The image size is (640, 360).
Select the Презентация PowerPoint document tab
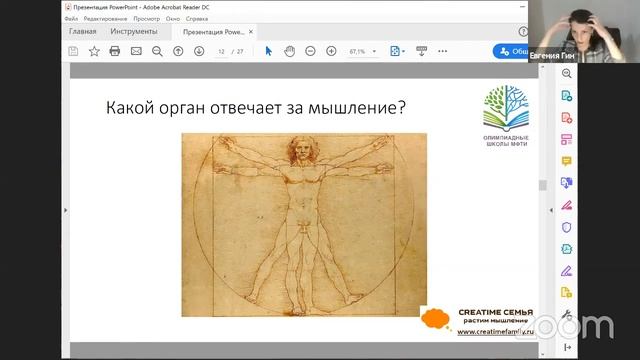pos(213,32)
